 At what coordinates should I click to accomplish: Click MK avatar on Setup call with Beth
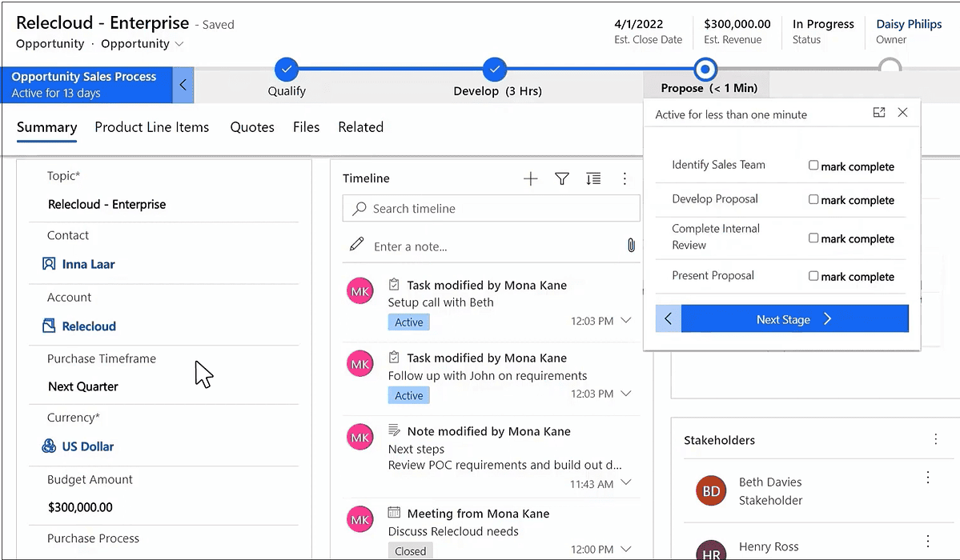point(360,291)
